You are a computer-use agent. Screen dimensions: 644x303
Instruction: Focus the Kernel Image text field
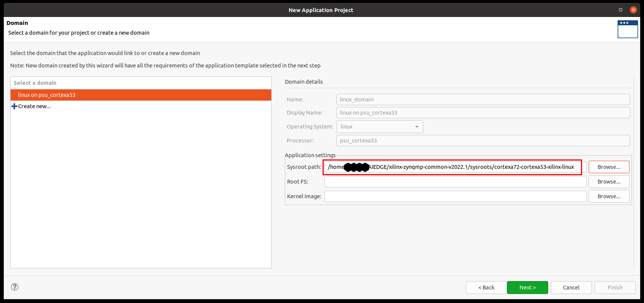455,196
